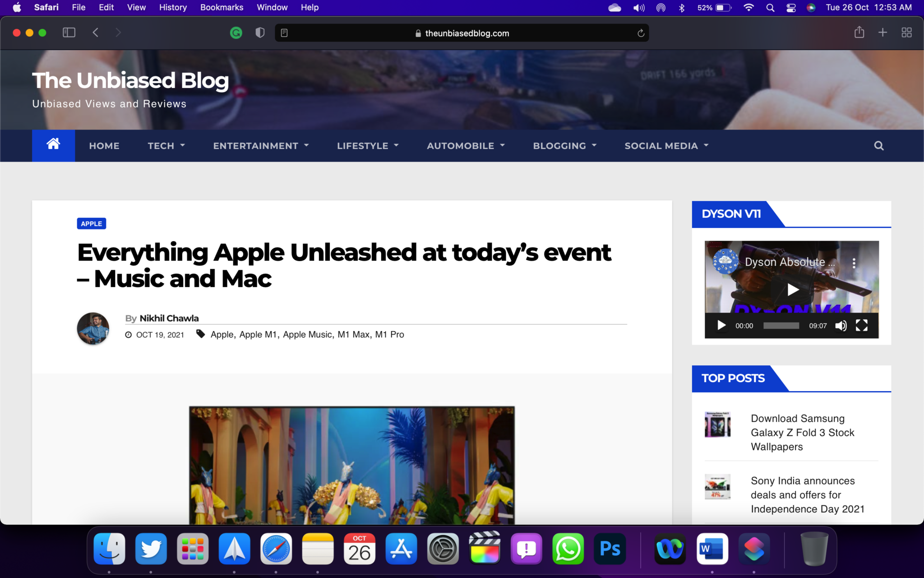The image size is (924, 578).
Task: Click the M1 Max tag
Action: pyautogui.click(x=354, y=334)
